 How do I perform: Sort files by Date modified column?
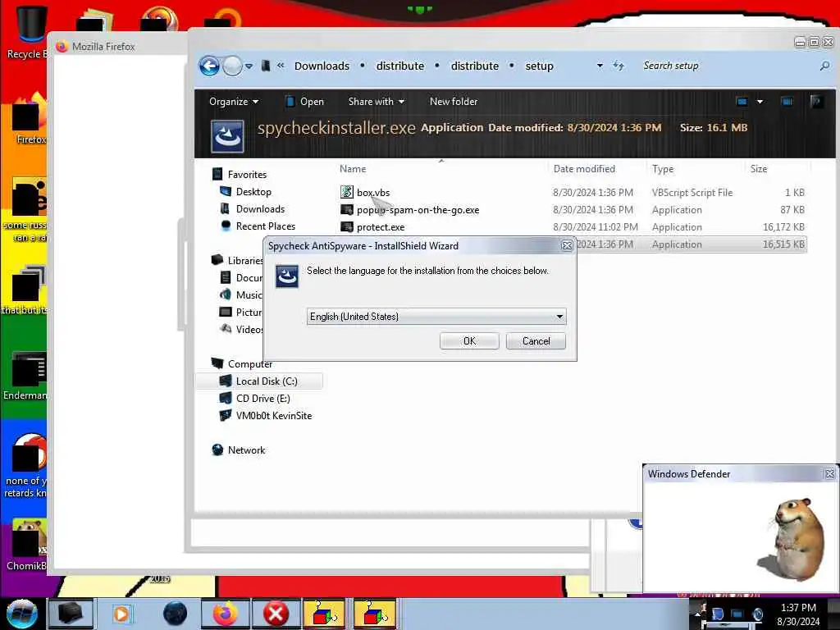[584, 169]
